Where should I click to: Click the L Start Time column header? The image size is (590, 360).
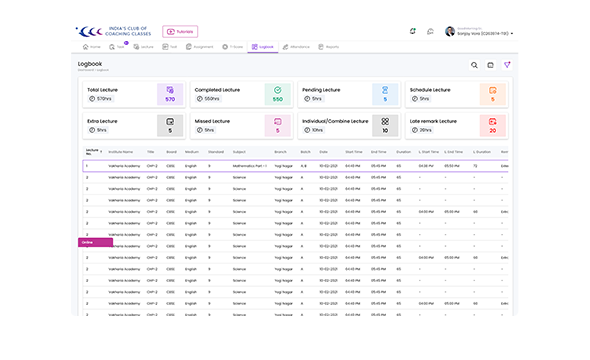[429, 152]
